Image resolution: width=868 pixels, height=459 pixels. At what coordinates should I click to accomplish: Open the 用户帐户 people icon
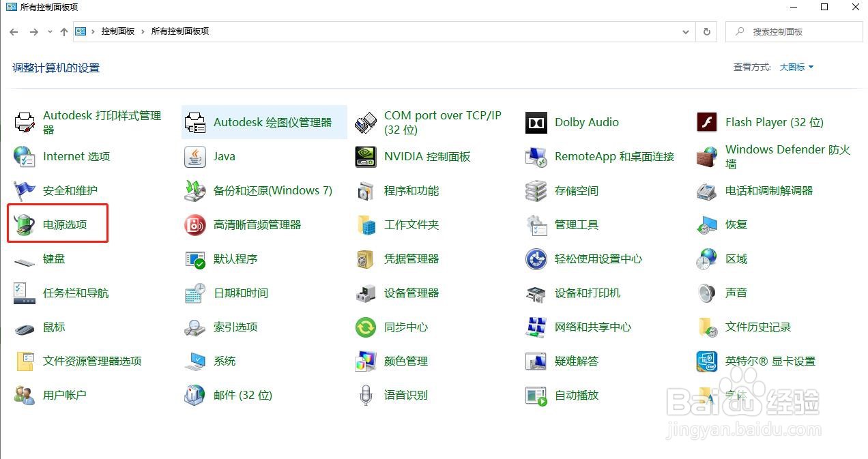[x=25, y=396]
